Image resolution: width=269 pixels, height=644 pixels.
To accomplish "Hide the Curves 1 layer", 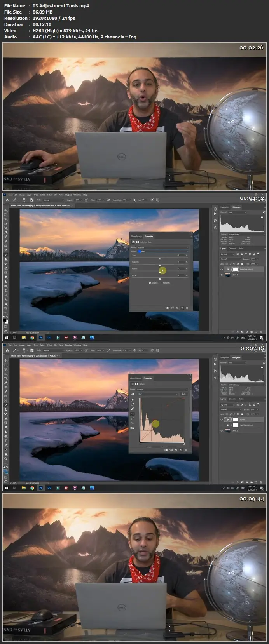I will [222, 419].
